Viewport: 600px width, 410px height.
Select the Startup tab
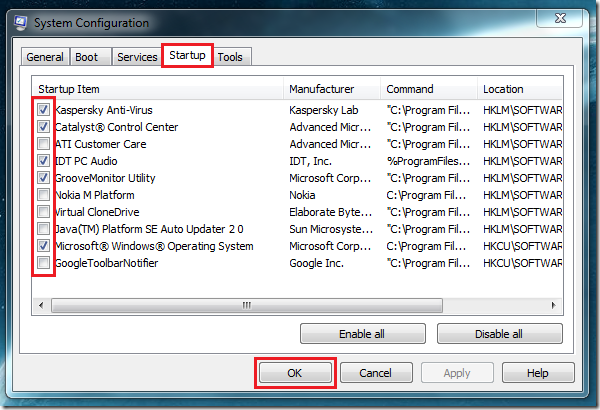point(187,56)
